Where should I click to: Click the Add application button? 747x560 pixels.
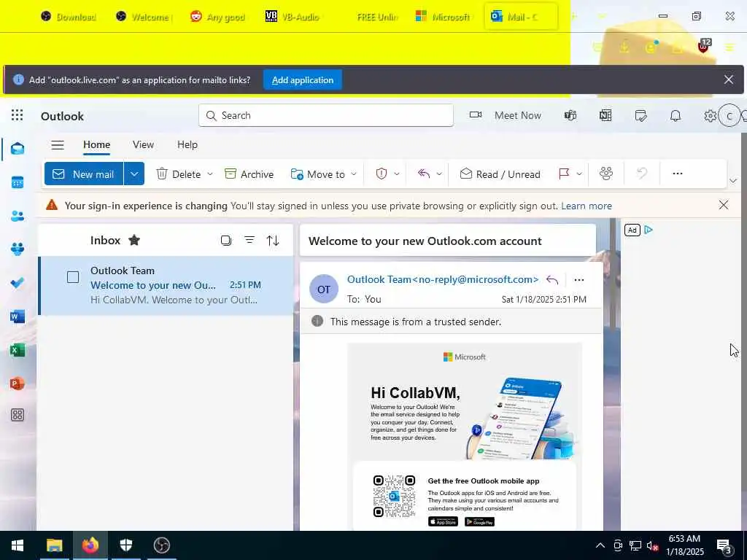(303, 80)
